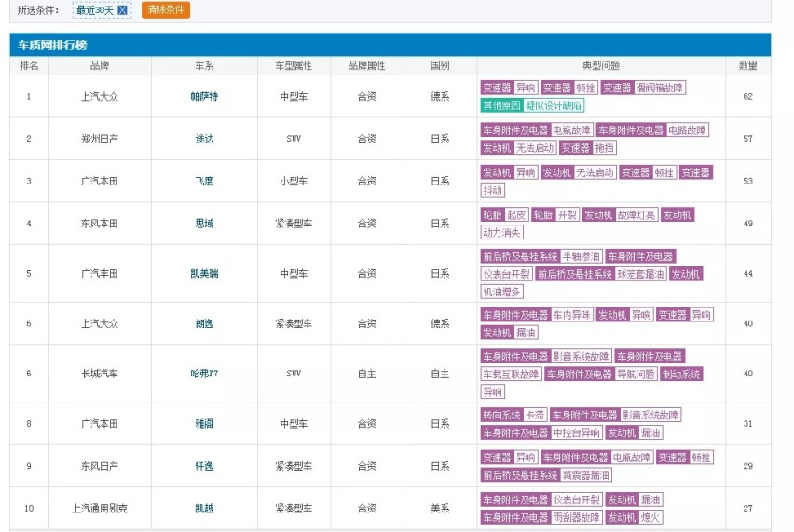Screen dimensions: 794x532
Task: Click the 长城汽车 brand cell
Action: (x=100, y=374)
